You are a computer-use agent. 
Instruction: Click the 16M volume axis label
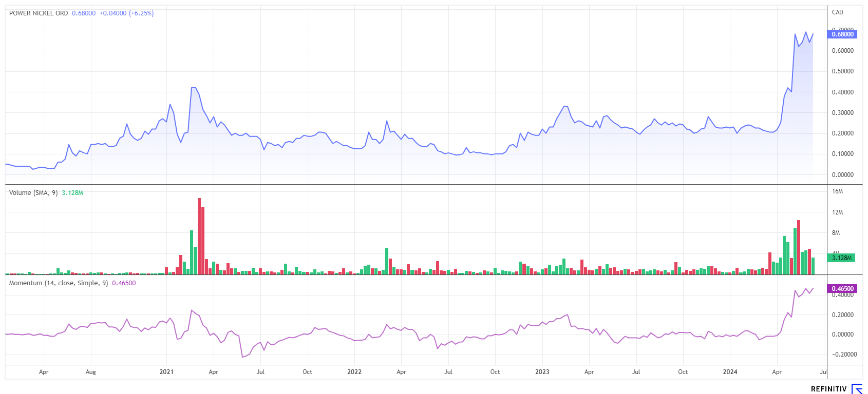coord(837,191)
